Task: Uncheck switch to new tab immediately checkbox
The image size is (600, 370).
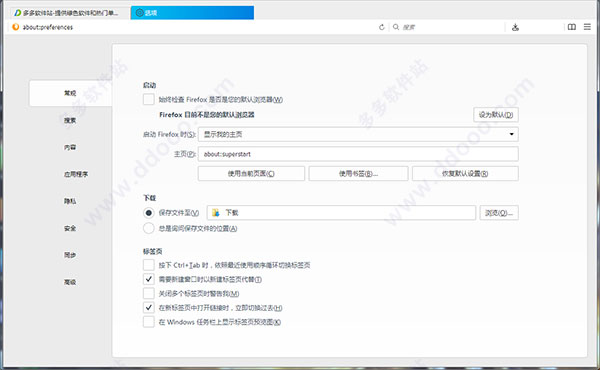Action: (148, 307)
